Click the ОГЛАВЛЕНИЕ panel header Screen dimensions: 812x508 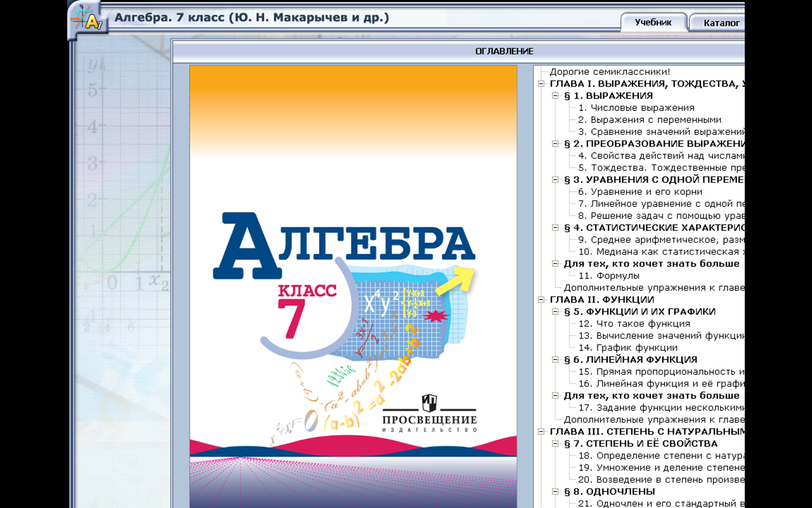point(504,51)
